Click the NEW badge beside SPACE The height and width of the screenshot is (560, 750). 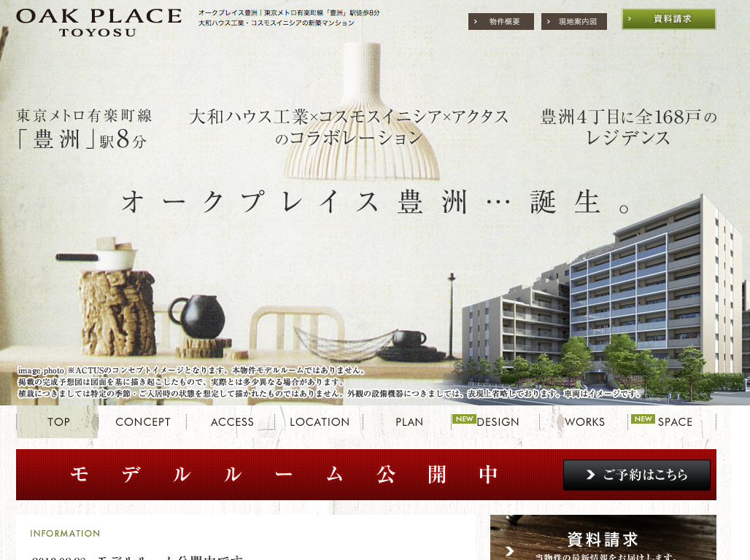click(x=643, y=419)
